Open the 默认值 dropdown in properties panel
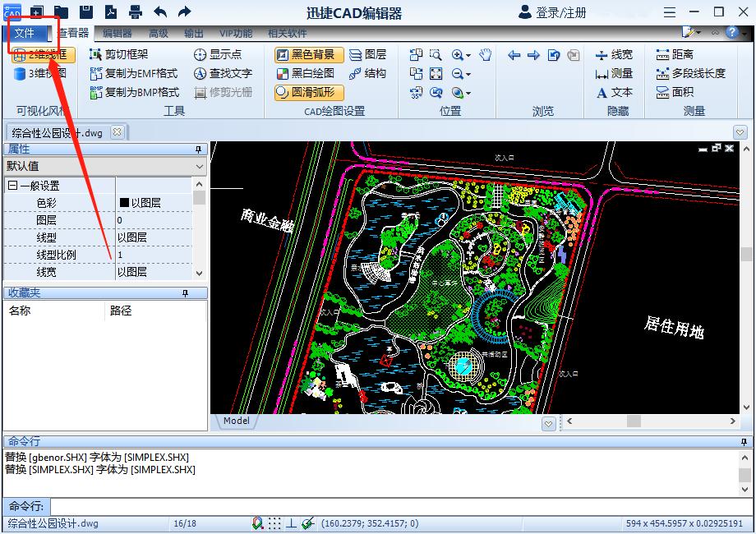This screenshot has height=534, width=756. [x=199, y=166]
